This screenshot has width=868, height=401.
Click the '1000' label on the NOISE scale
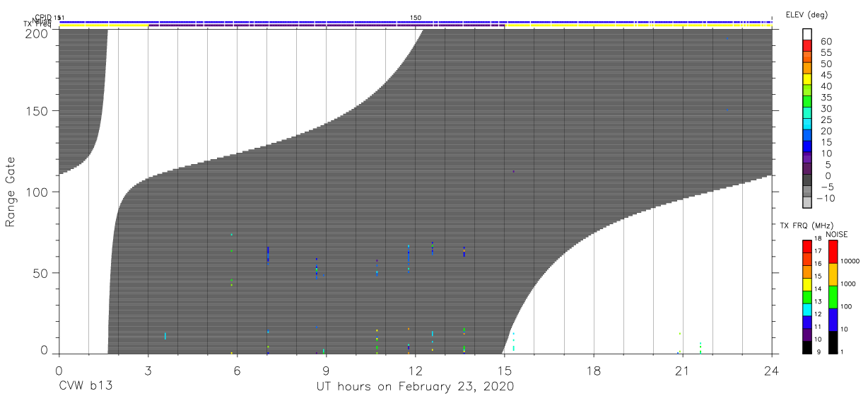click(847, 284)
